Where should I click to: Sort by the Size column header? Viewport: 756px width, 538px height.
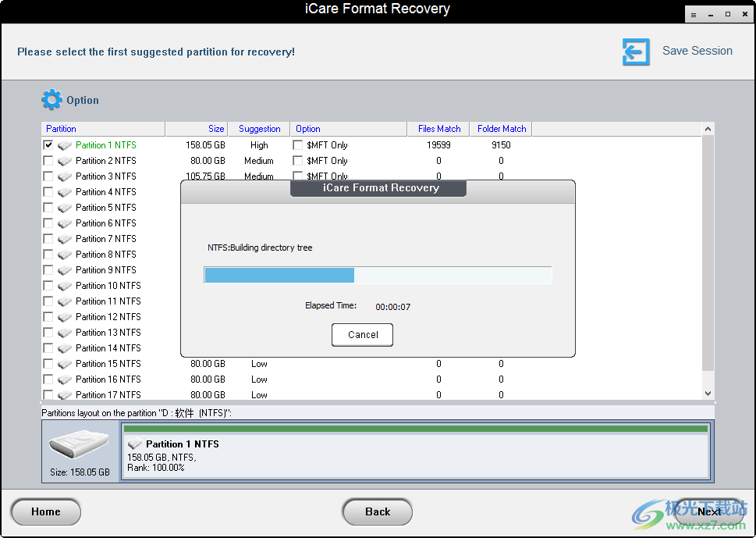point(197,129)
